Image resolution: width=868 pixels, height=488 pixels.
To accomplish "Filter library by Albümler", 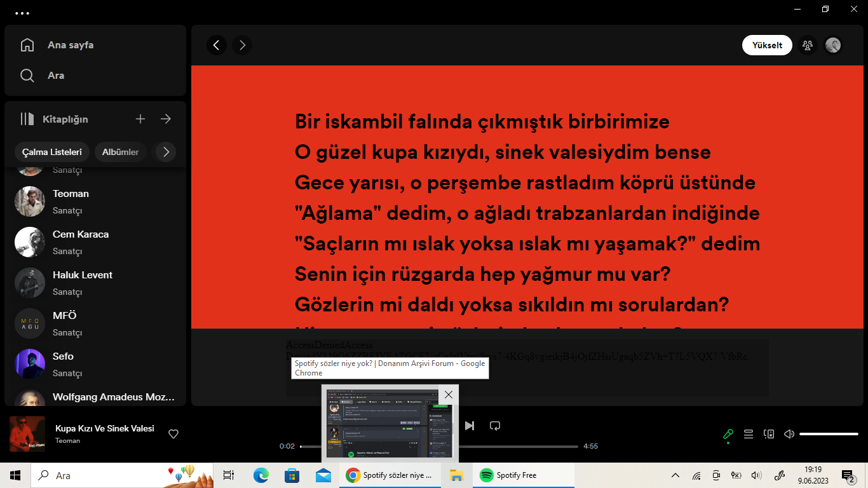I will pos(121,152).
